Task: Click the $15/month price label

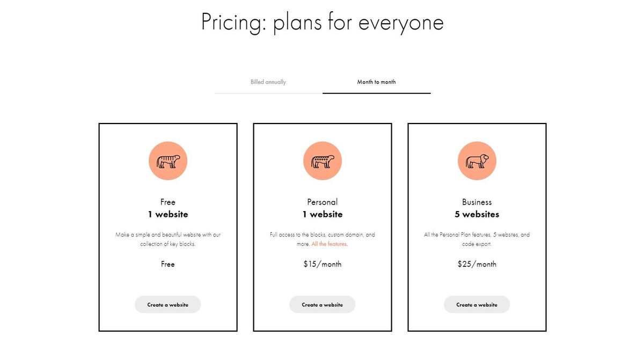Action: (322, 264)
